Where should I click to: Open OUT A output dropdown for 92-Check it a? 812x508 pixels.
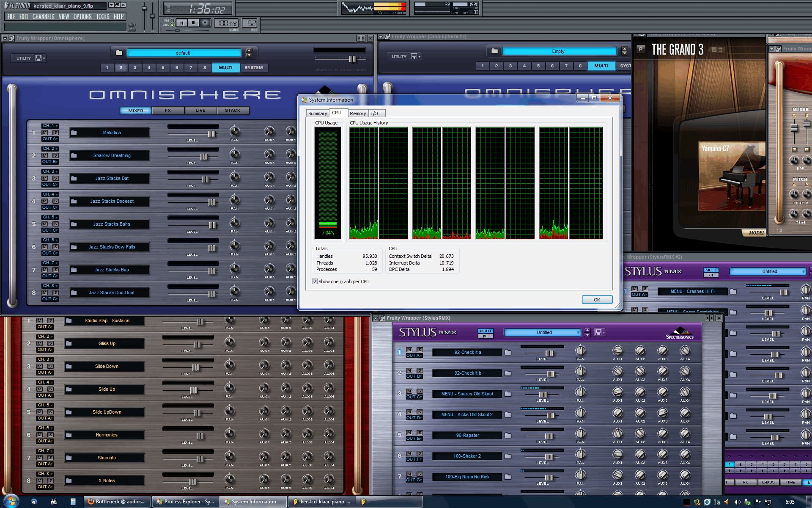pos(414,356)
